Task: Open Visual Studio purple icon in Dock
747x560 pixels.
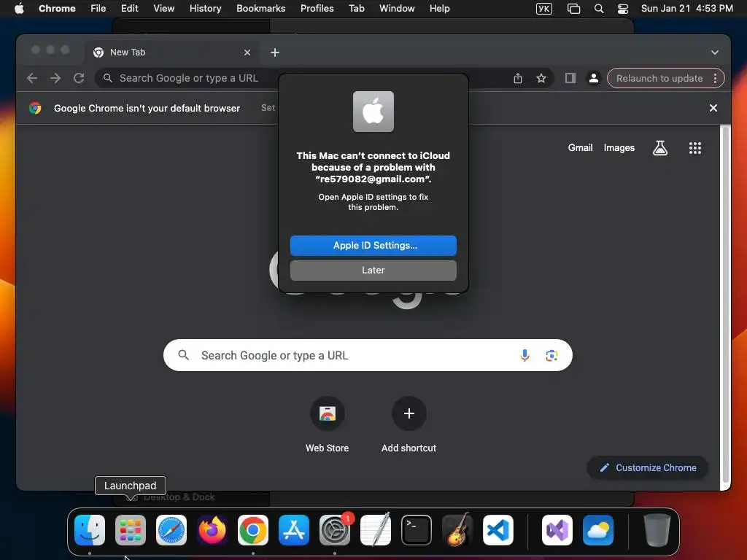Action: click(557, 530)
